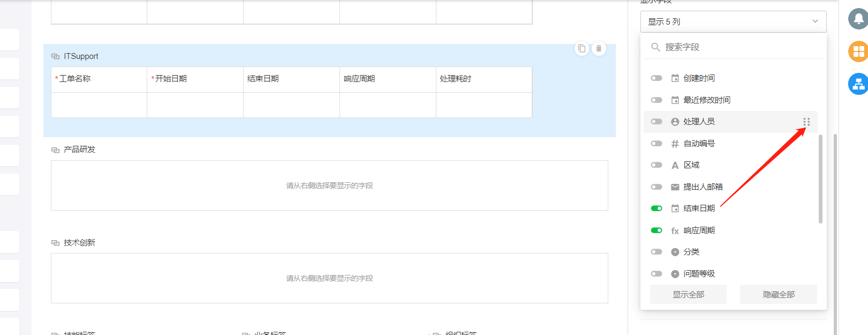Click the delete trash icon on ITSupport block

click(x=599, y=49)
